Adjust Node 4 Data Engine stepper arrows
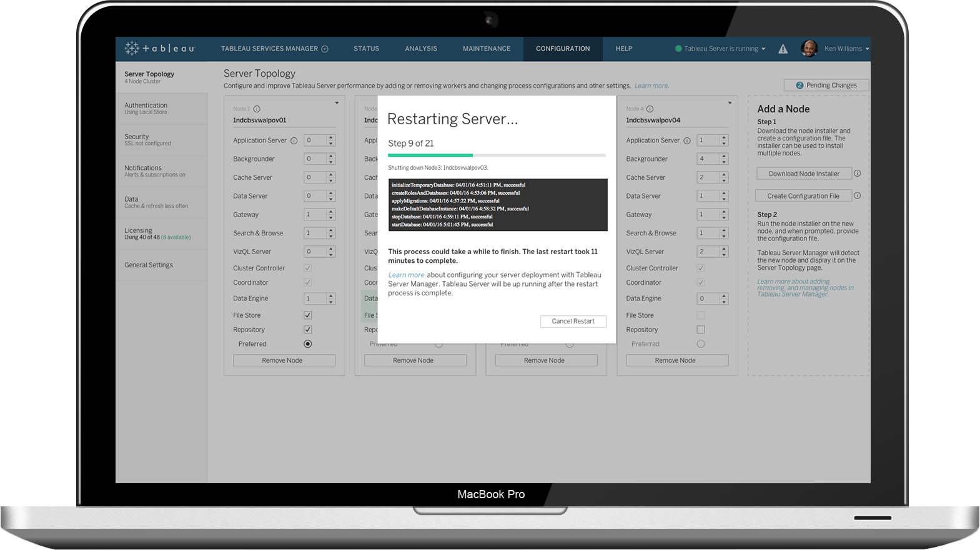This screenshot has height=550, width=980. click(x=724, y=298)
